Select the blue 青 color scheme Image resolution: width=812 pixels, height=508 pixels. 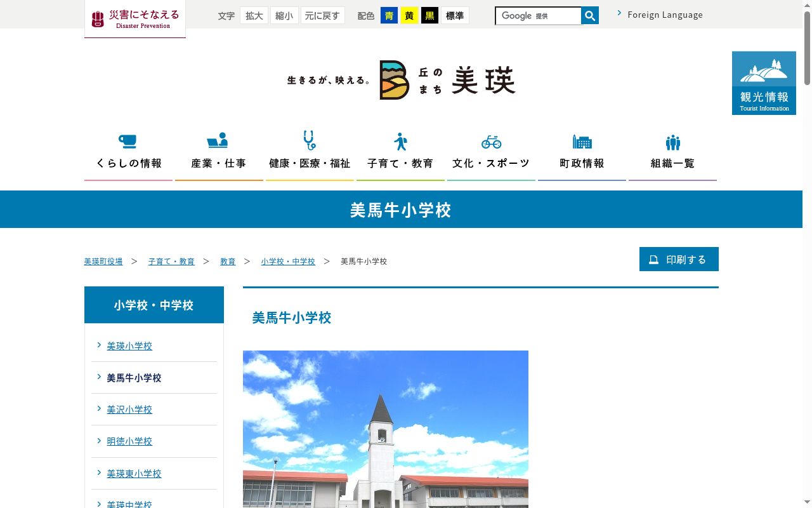(x=389, y=16)
